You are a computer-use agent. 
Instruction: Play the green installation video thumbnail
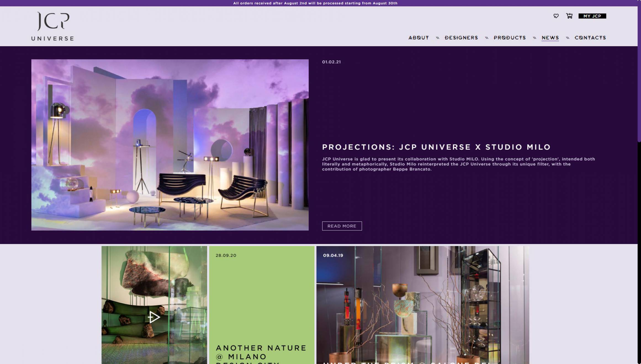[x=154, y=317]
